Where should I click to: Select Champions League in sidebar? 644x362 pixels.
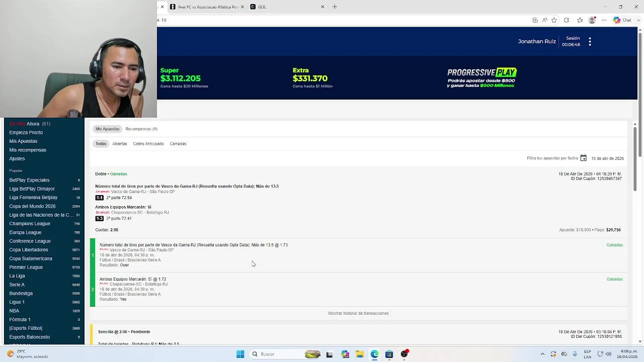click(x=44, y=224)
